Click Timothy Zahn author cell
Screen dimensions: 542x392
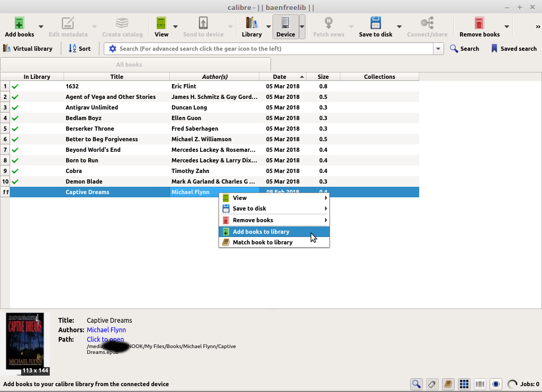click(214, 171)
